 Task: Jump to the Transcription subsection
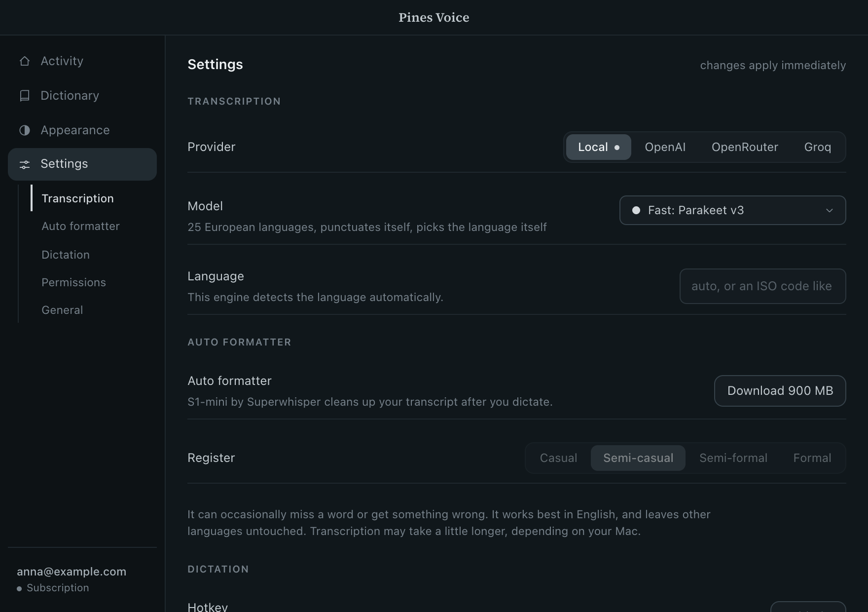pyautogui.click(x=77, y=198)
